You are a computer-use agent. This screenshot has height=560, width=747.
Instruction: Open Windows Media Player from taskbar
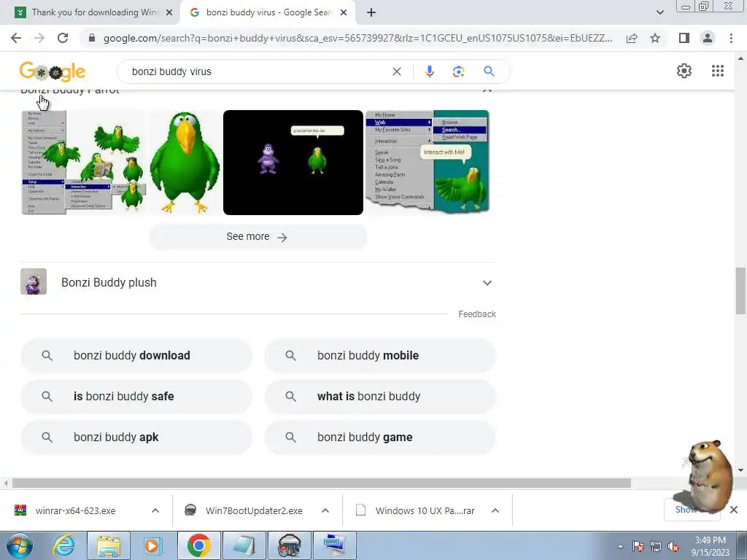[x=152, y=545]
